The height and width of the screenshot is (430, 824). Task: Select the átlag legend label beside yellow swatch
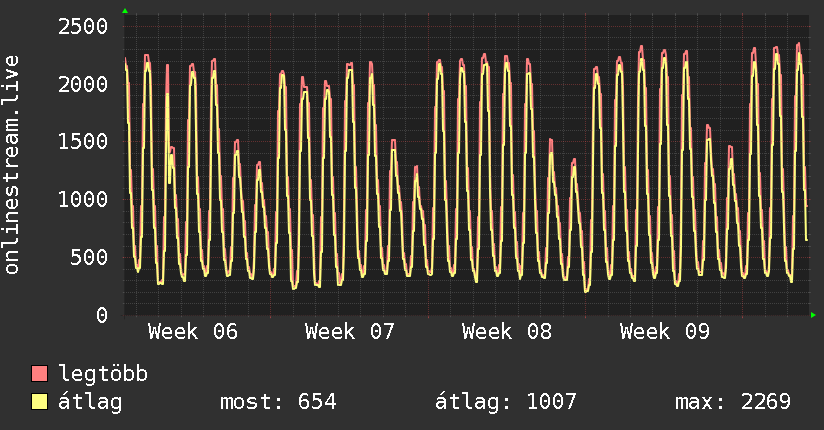tap(90, 402)
